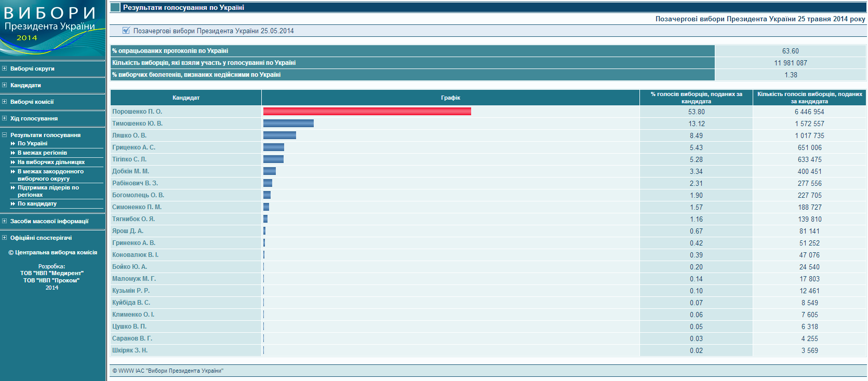Click the Кількість голосів виборців column header
The image size is (868, 381).
pyautogui.click(x=809, y=98)
